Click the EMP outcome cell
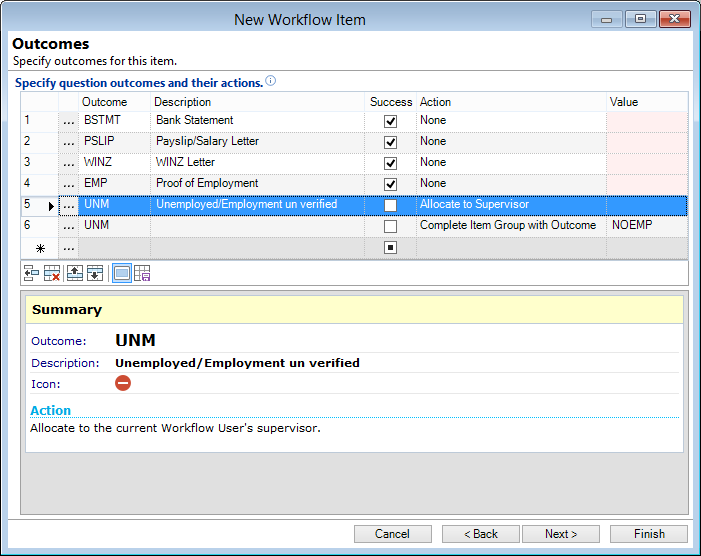The height and width of the screenshot is (556, 701). coord(114,185)
